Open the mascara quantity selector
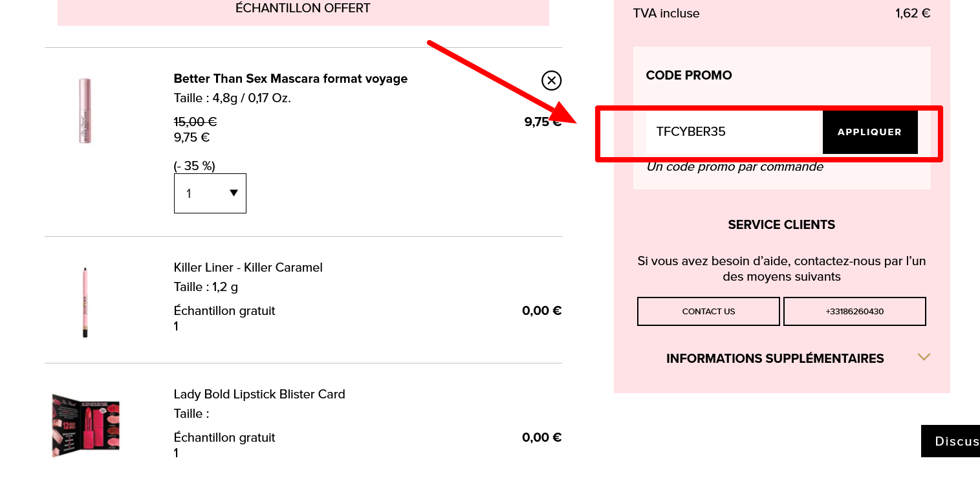 point(210,193)
